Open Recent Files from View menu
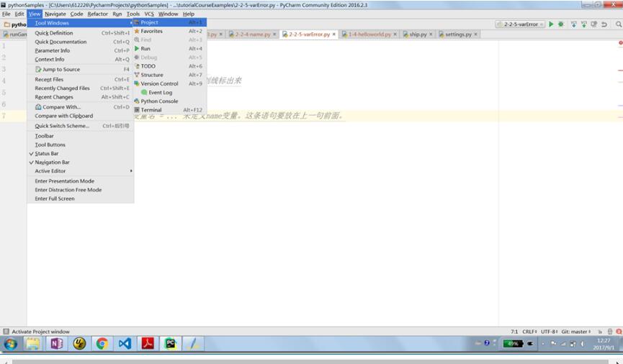The height and width of the screenshot is (364, 623). pyautogui.click(x=81, y=79)
